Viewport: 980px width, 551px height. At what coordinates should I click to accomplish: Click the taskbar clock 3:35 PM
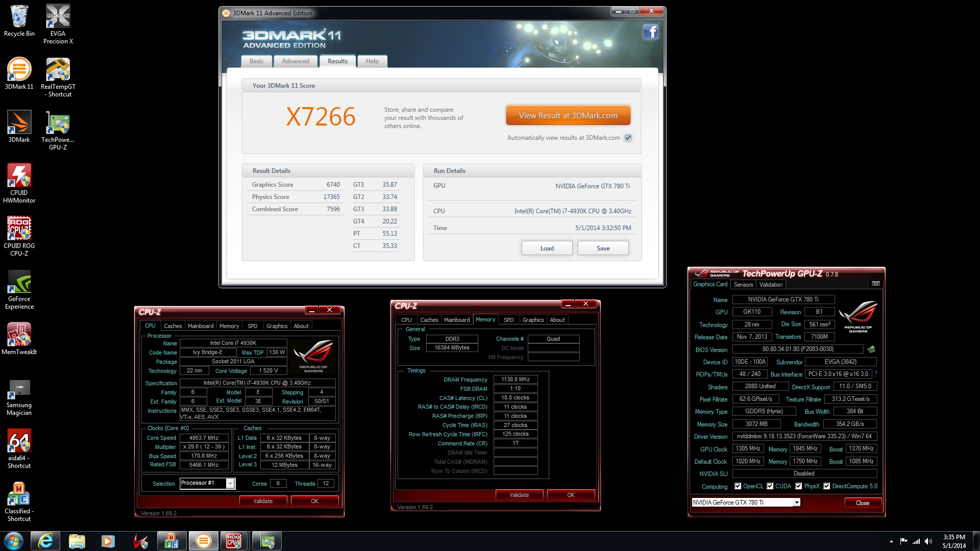pos(954,537)
